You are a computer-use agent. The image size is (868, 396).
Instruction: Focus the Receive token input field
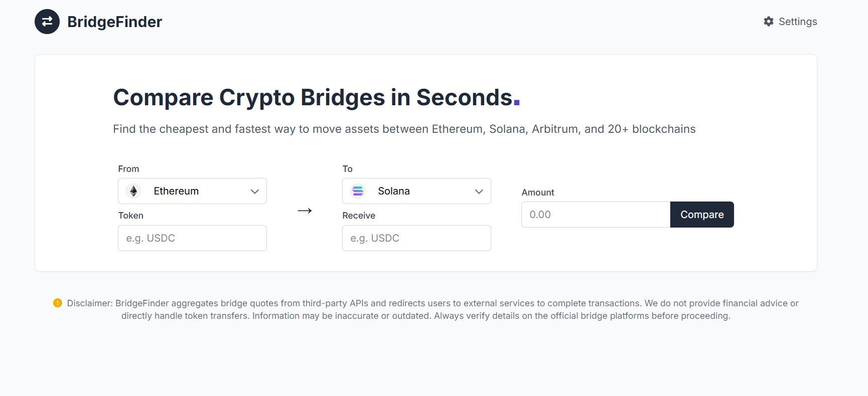coord(416,238)
